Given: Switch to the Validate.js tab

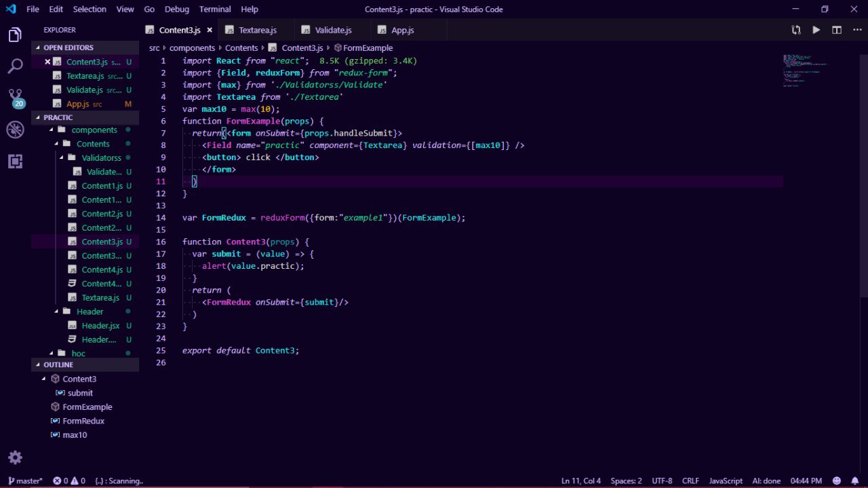Looking at the screenshot, I should tap(333, 30).
